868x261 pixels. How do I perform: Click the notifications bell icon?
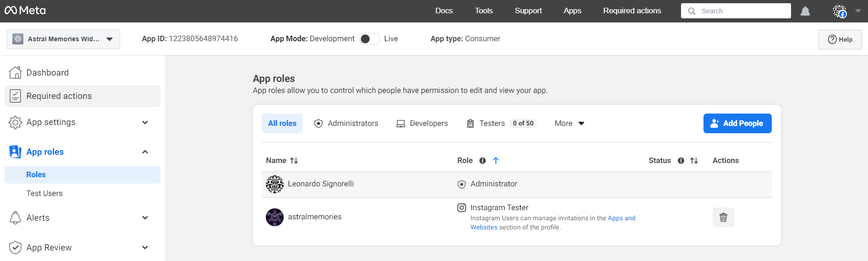click(805, 11)
